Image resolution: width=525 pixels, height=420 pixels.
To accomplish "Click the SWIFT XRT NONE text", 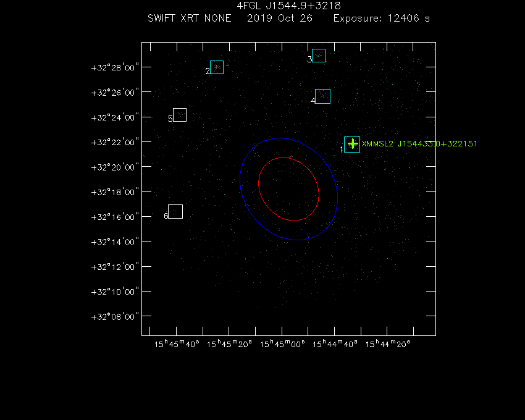I will pos(190,18).
